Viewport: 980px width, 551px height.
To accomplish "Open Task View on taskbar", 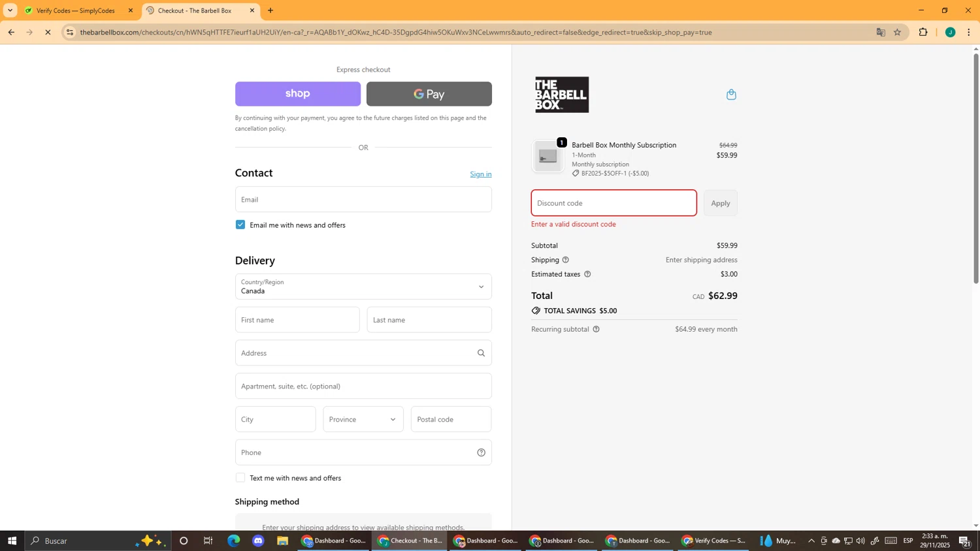I will pos(208,541).
